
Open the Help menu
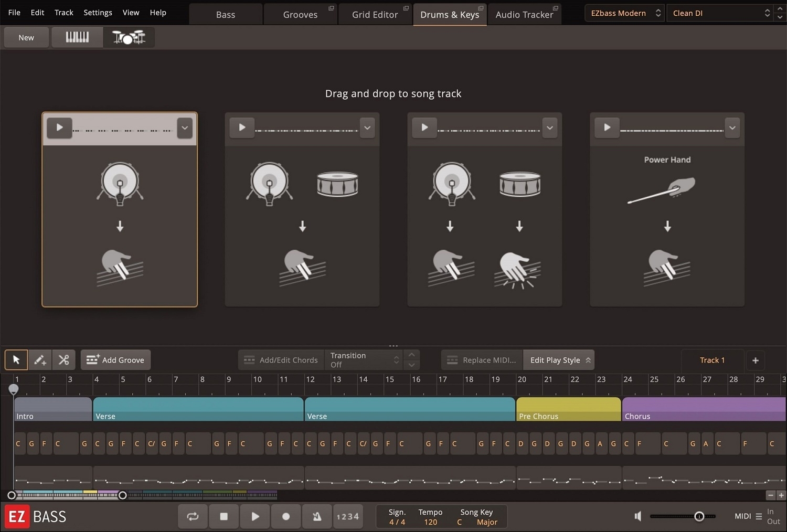coord(158,13)
